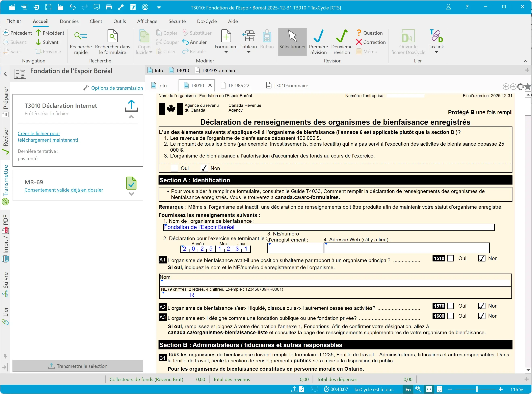Image resolution: width=532 pixels, height=394 pixels.
Task: Open the Données ribbon tab
Action: (69, 21)
